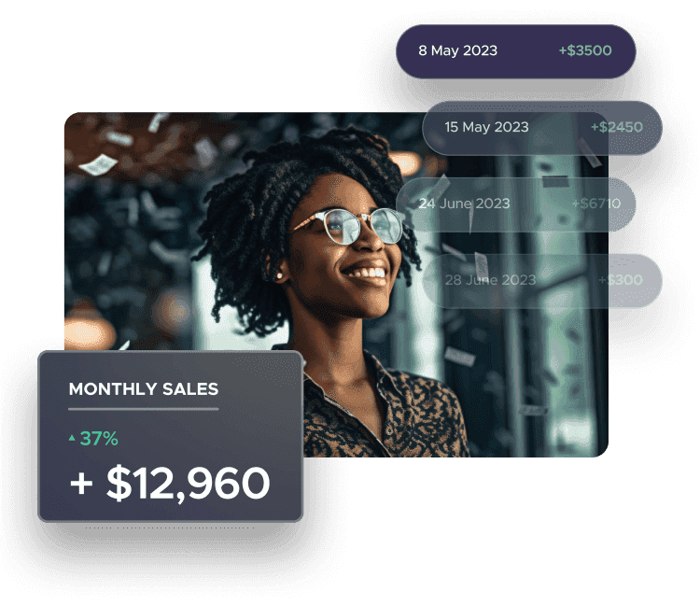Image resolution: width=700 pixels, height=605 pixels.
Task: Click the MONTHLY SALES heading
Action: [144, 389]
